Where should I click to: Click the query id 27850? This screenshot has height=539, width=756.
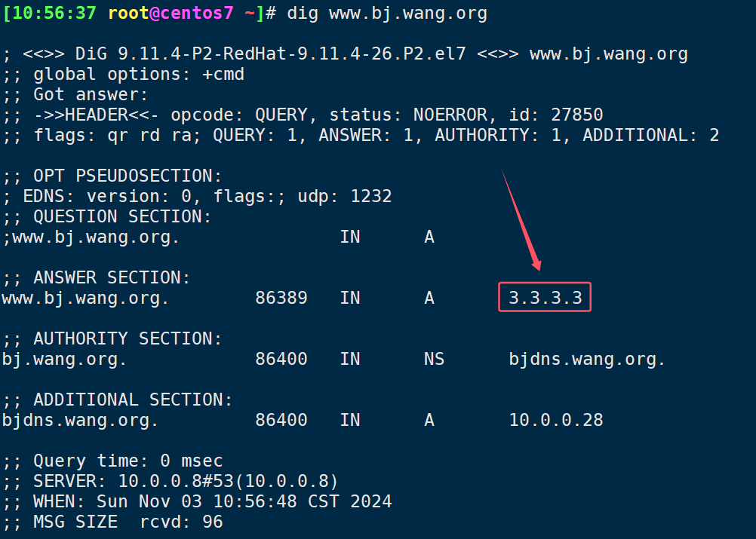(576, 115)
